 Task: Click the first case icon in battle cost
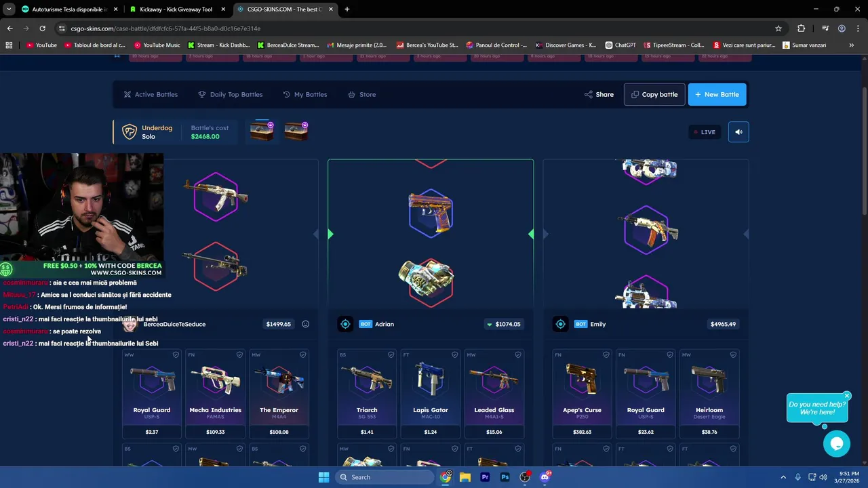[262, 131]
